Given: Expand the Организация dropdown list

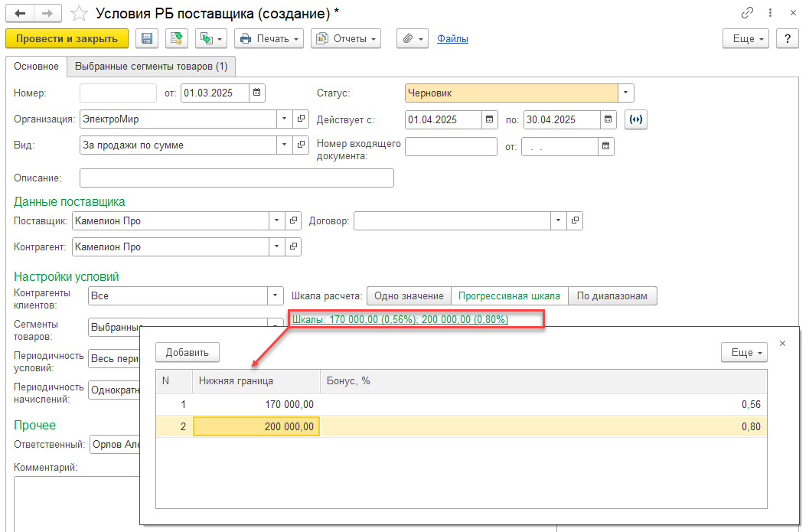Looking at the screenshot, I should point(284,119).
